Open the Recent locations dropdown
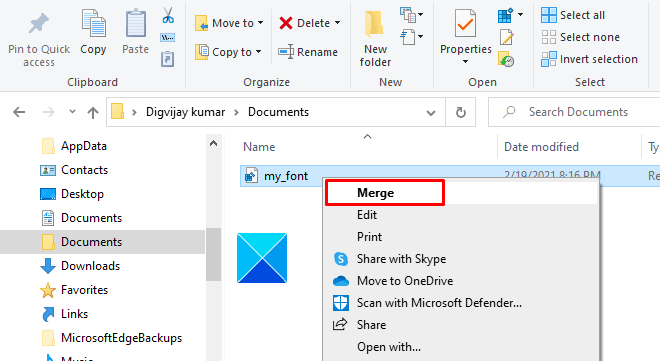Image resolution: width=660 pixels, height=361 pixels. (x=72, y=112)
